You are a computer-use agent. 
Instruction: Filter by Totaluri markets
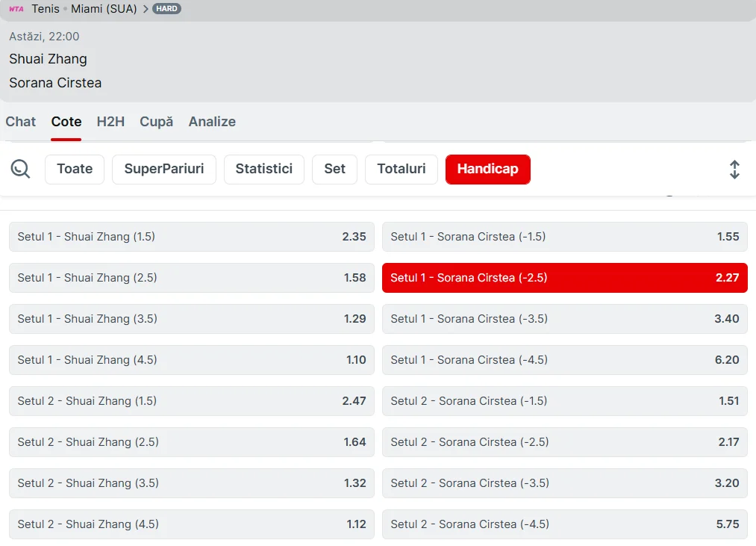point(401,169)
